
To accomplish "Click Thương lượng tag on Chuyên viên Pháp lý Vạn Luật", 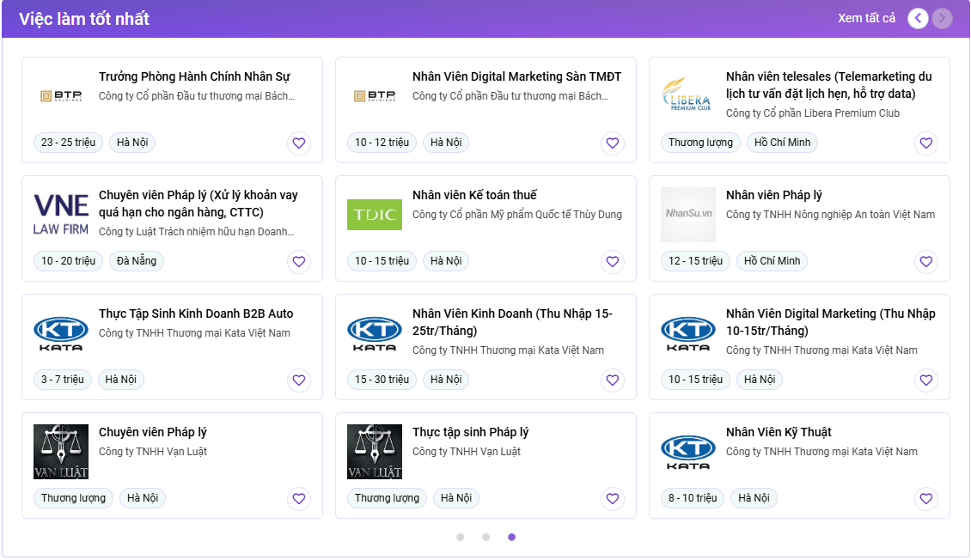I will pos(73,498).
